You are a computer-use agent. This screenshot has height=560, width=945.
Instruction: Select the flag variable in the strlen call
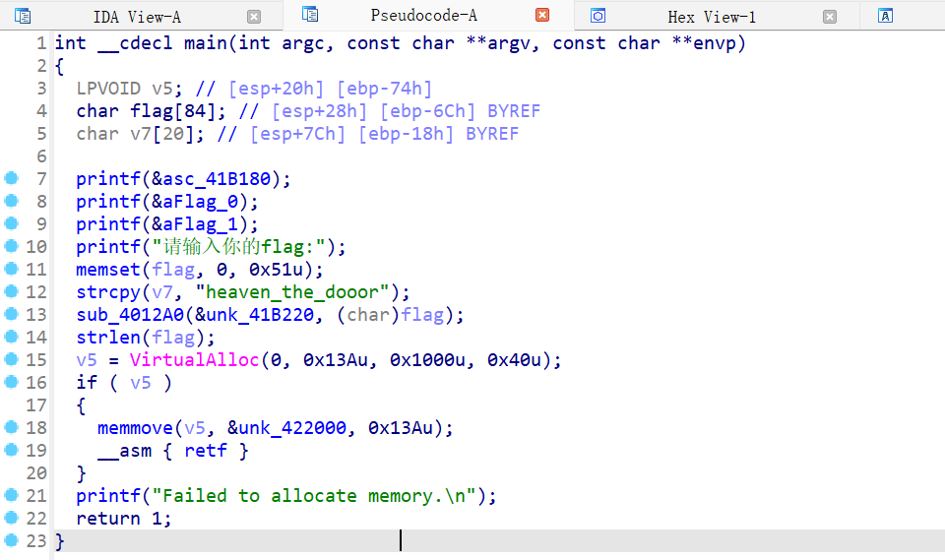point(167,338)
